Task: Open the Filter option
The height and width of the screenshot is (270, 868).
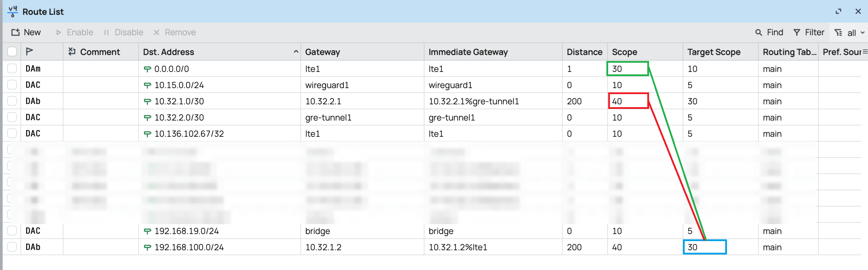Action: click(809, 32)
